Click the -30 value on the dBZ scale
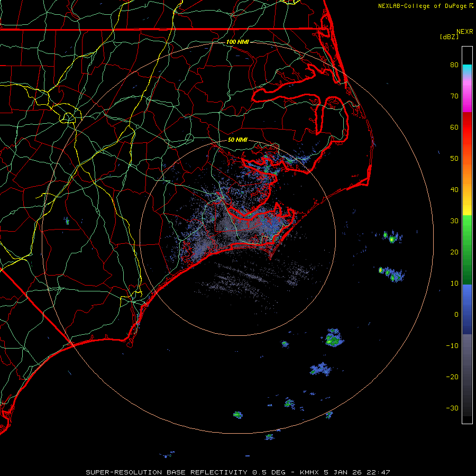This screenshot has height=476, width=476. (x=452, y=408)
